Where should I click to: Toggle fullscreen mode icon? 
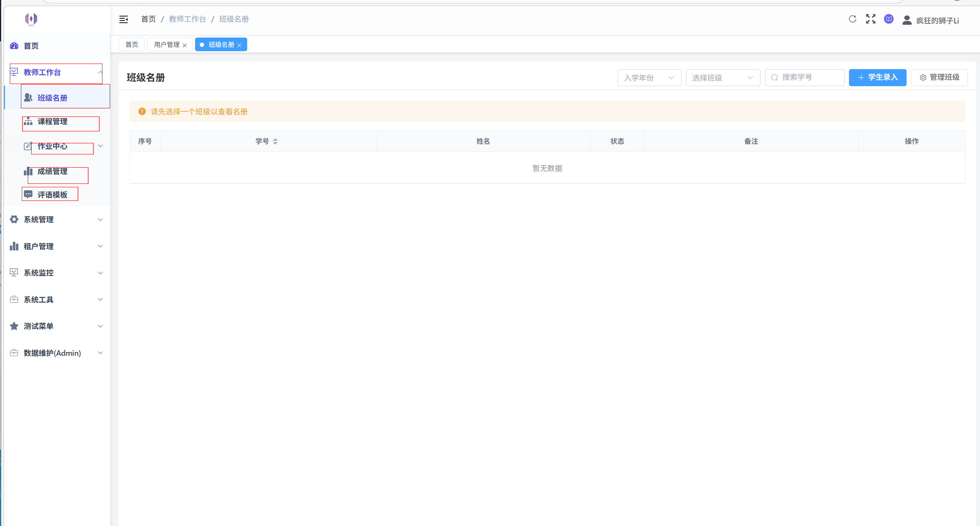(x=871, y=19)
